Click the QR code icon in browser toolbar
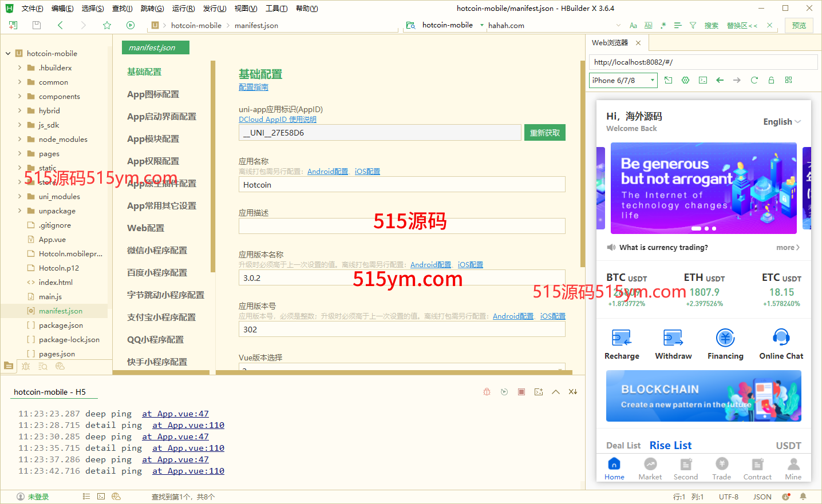The width and height of the screenshot is (822, 504). click(788, 80)
